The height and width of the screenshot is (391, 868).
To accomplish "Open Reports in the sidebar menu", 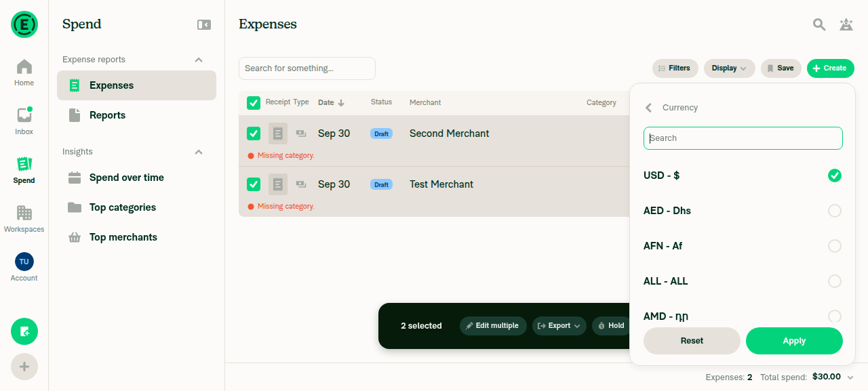I will point(136,115).
